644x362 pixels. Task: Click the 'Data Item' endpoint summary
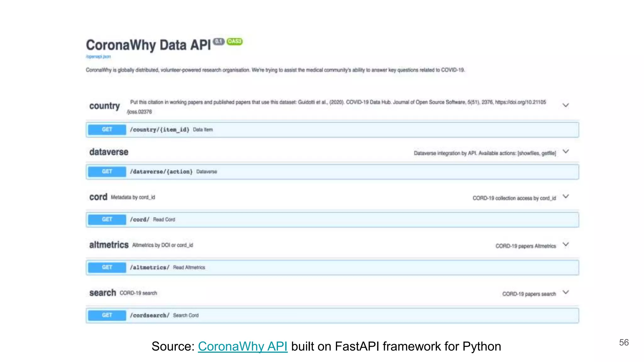click(x=203, y=130)
